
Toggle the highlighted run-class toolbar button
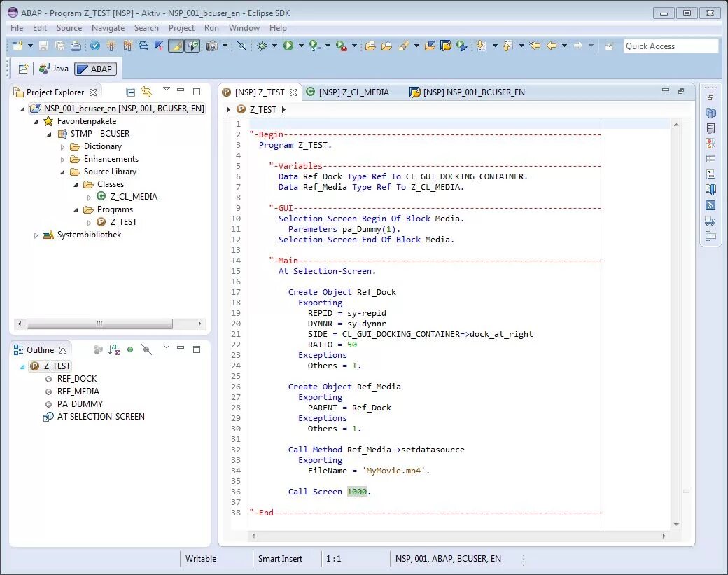(x=192, y=46)
